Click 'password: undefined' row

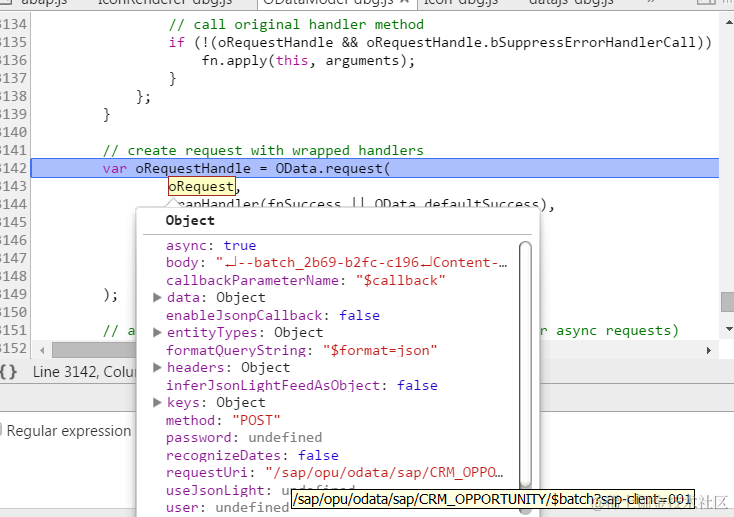244,437
